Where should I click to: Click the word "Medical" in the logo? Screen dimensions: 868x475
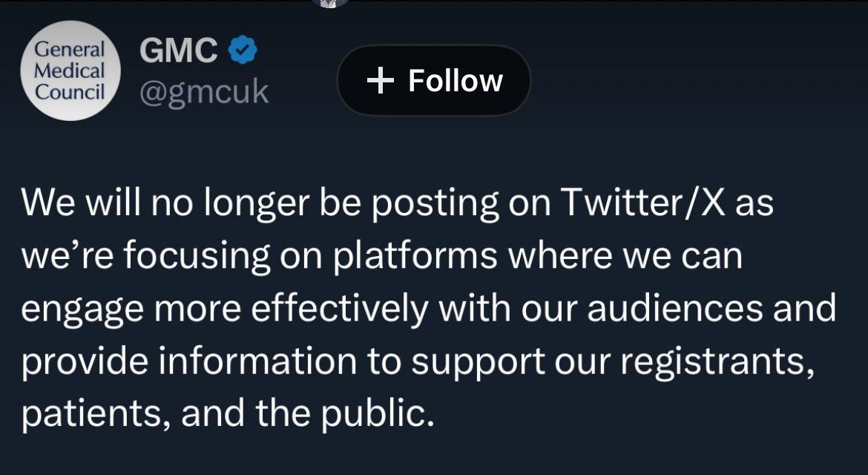pyautogui.click(x=70, y=71)
